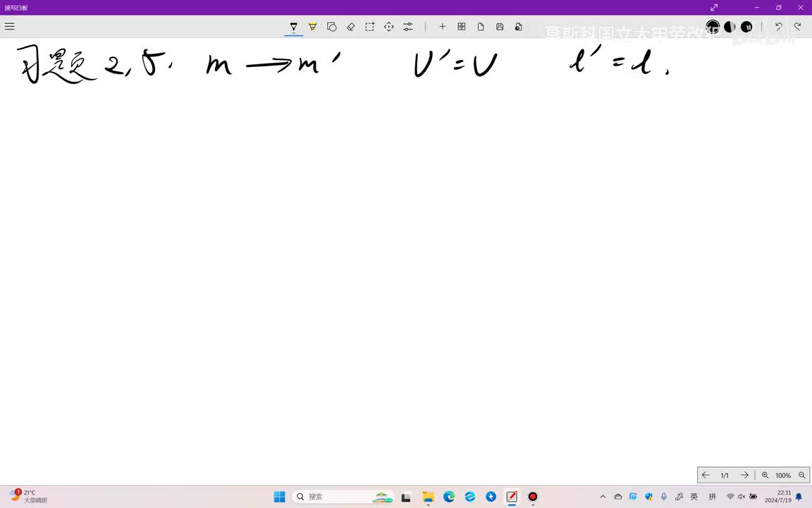Open the Windows Start menu
The image size is (812, 508).
(279, 497)
